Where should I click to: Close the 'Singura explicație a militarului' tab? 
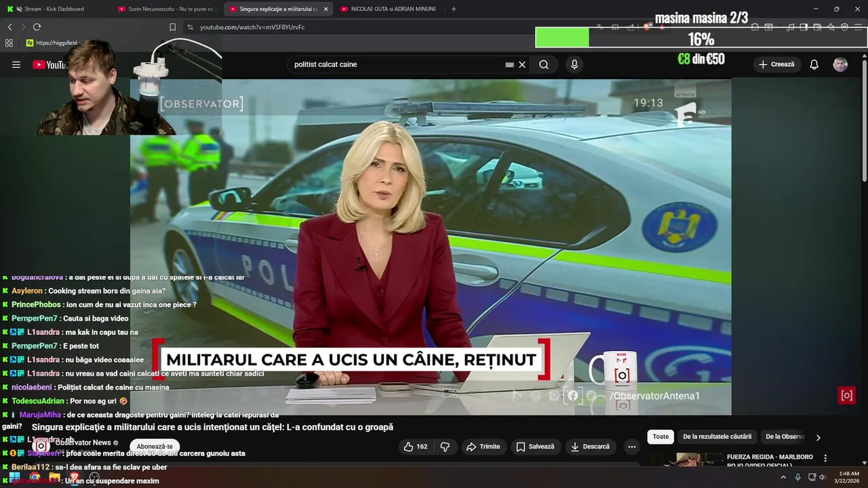(x=325, y=9)
